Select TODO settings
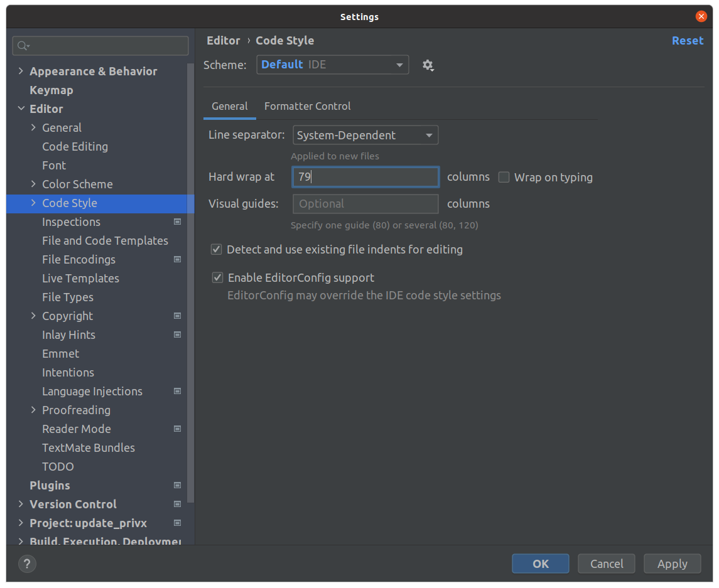Screen dimensions: 719x588 tap(58, 466)
